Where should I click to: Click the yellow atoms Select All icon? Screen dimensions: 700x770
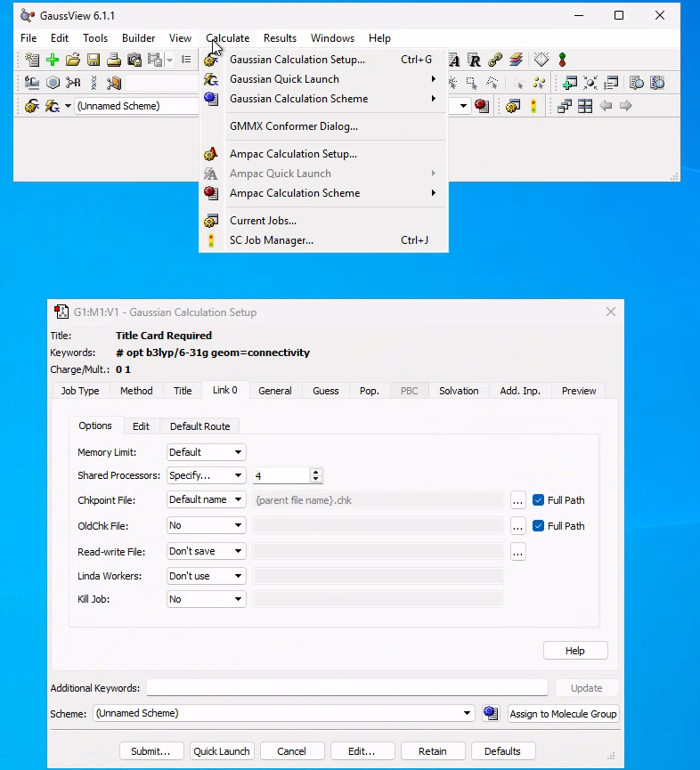point(539,83)
